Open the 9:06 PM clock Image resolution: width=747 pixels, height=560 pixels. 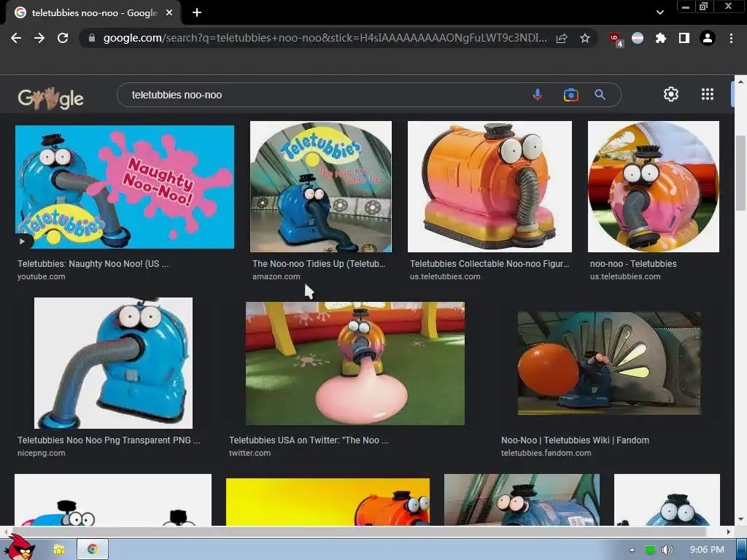(707, 550)
